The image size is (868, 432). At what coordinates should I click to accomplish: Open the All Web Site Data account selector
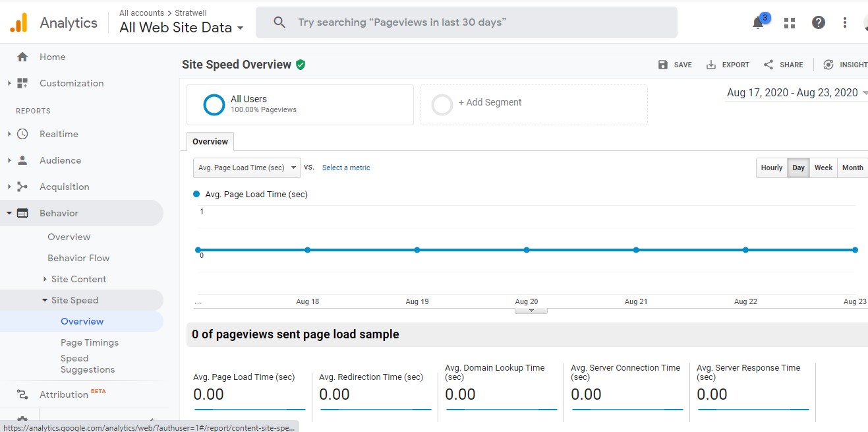[181, 28]
